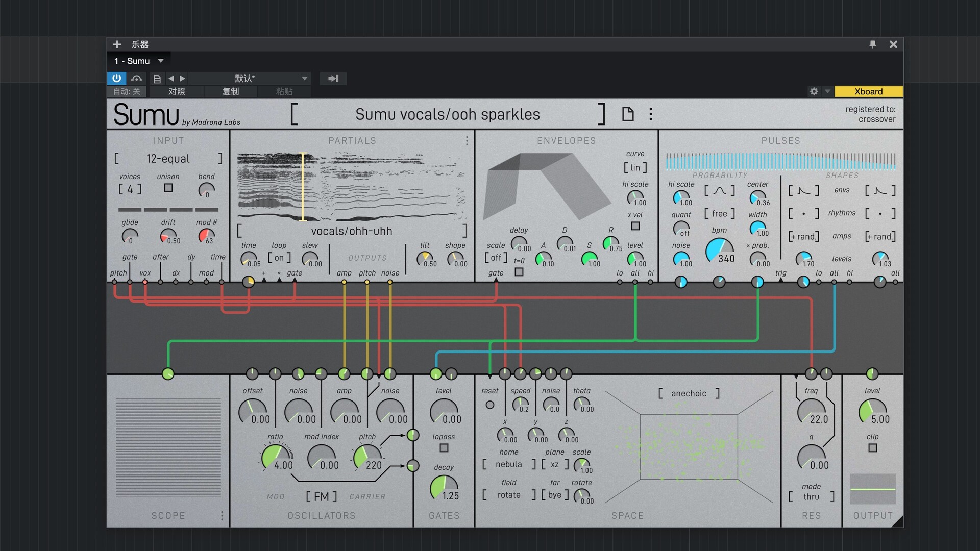Adjust the oscillator ratio 4.00 dial
The image size is (980, 551).
pyautogui.click(x=276, y=457)
